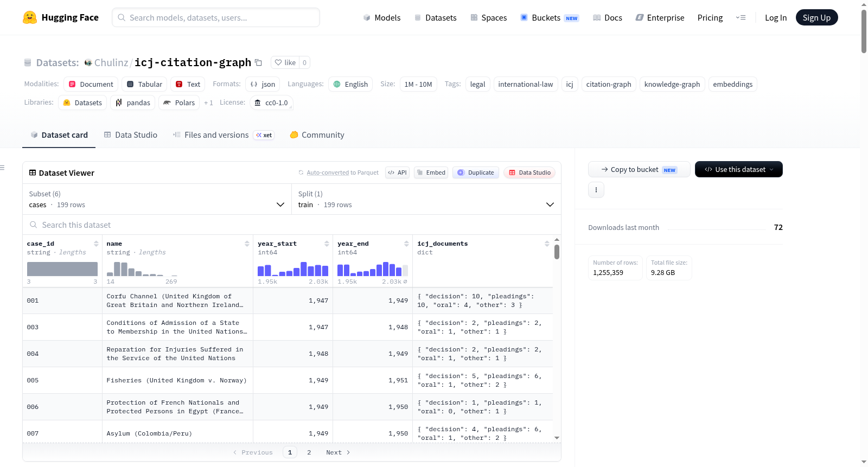Screen dimensions: 868x467
Task: Click the Corfu Channel case name cell
Action: (x=177, y=300)
